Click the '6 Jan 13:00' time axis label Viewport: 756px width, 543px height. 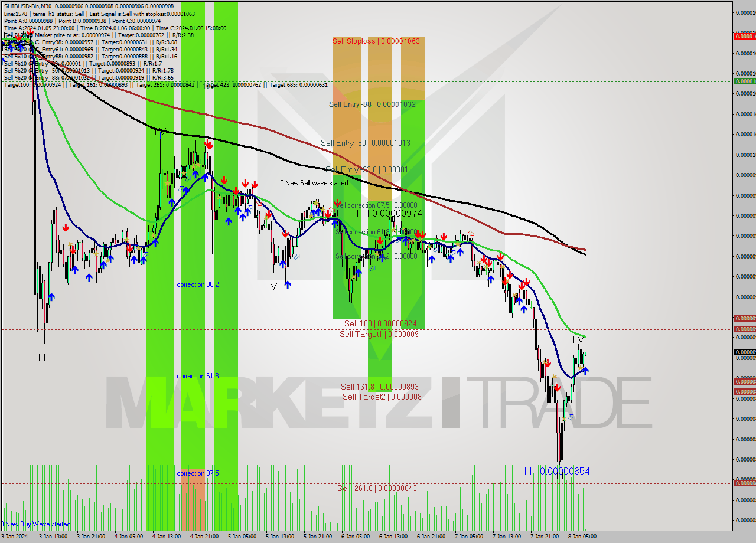[x=393, y=537]
